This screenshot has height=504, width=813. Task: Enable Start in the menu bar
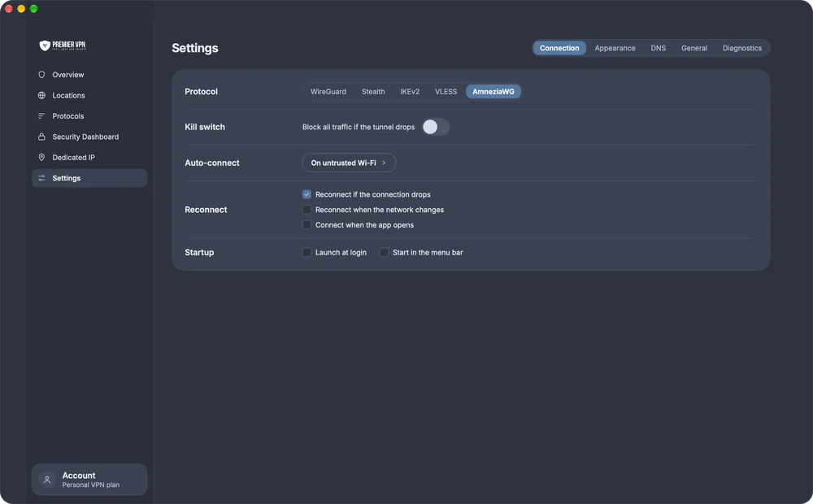[x=385, y=253]
